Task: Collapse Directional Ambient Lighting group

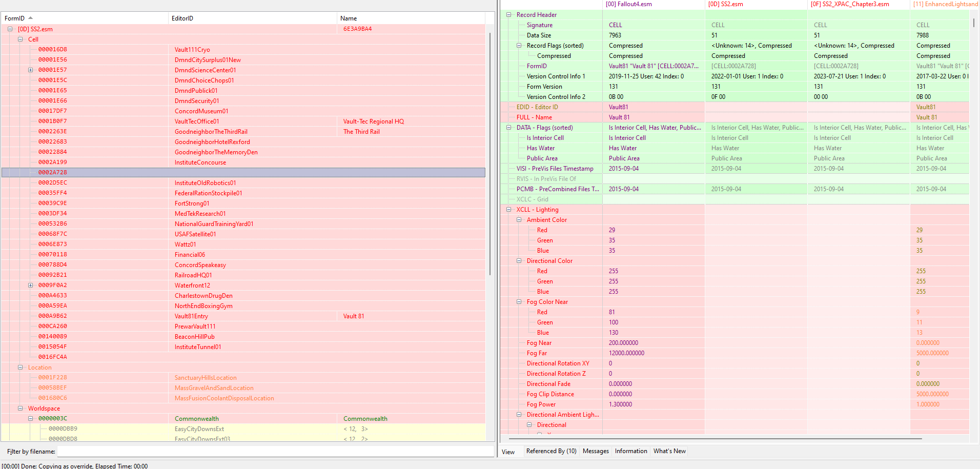Action: [519, 415]
